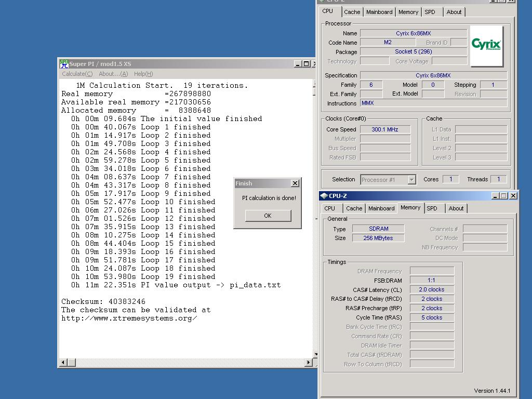The height and width of the screenshot is (399, 532).
Task: Click the tRCD value 2 clocks
Action: (x=432, y=299)
